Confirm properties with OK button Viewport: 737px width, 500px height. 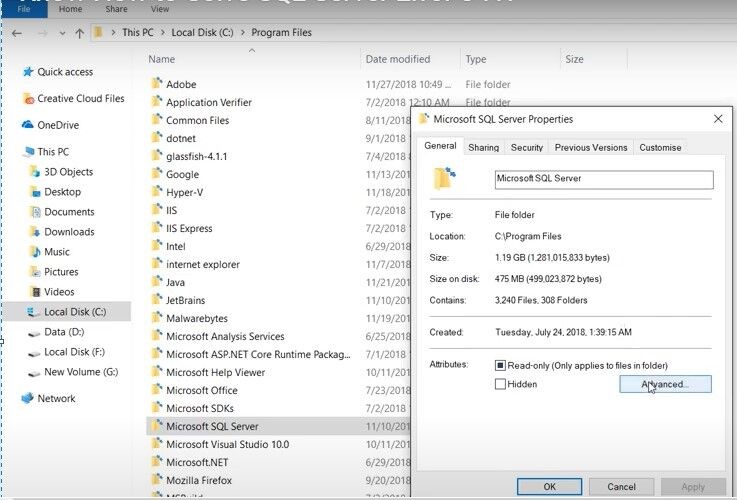point(549,487)
